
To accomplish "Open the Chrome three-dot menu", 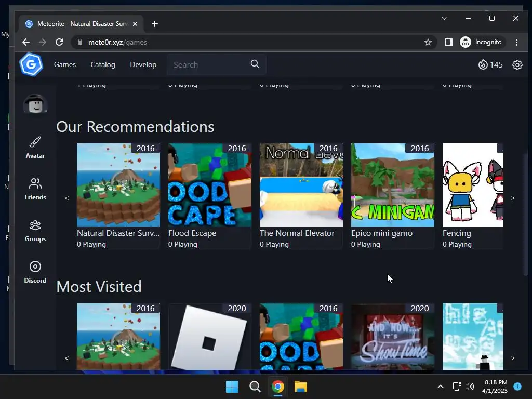I will tap(516, 42).
